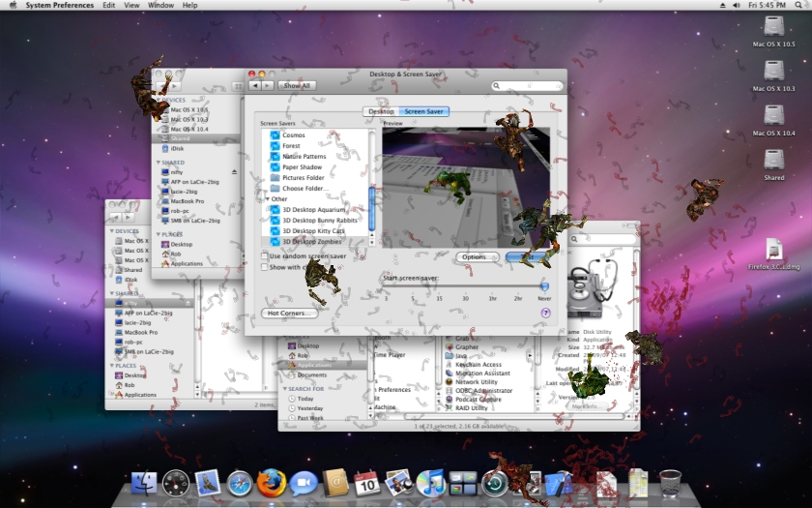Open the Trash in the Dock
Viewport: 812px width, 508px height.
[670, 483]
